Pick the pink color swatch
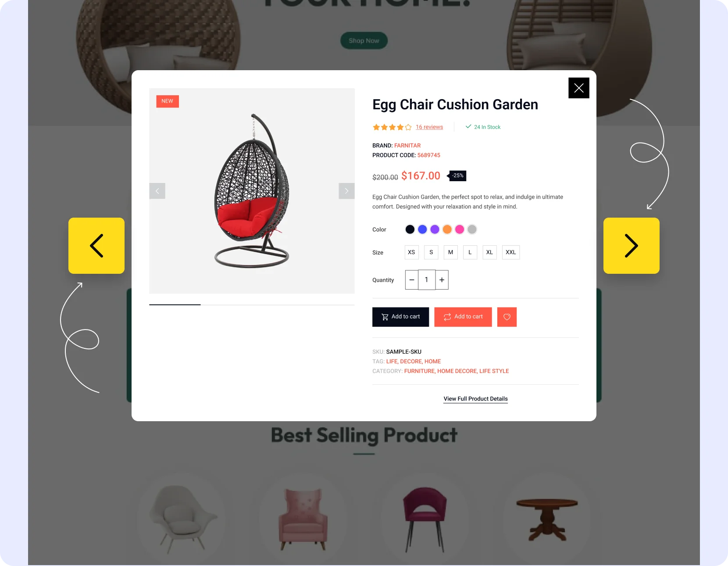 (x=460, y=229)
